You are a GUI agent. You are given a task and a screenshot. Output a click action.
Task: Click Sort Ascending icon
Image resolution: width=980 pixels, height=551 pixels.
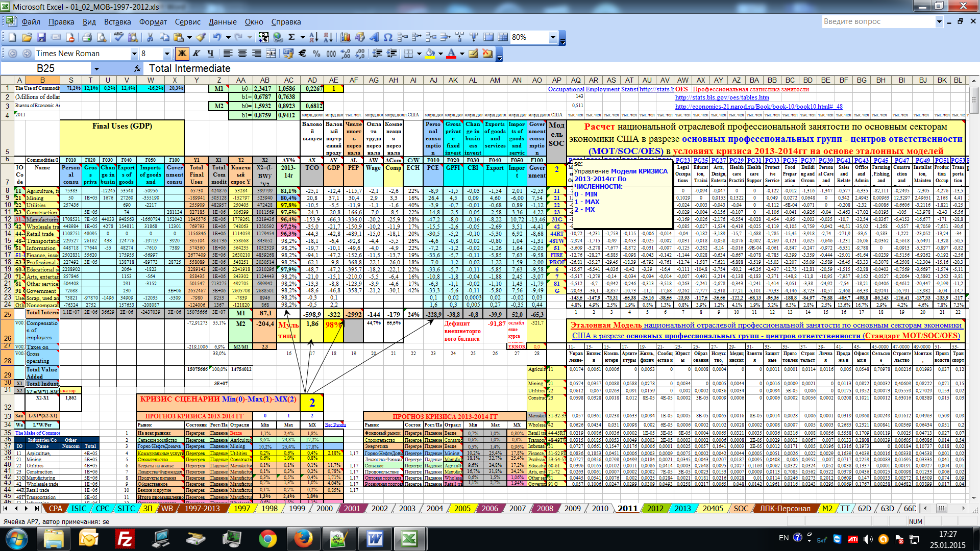tap(313, 37)
